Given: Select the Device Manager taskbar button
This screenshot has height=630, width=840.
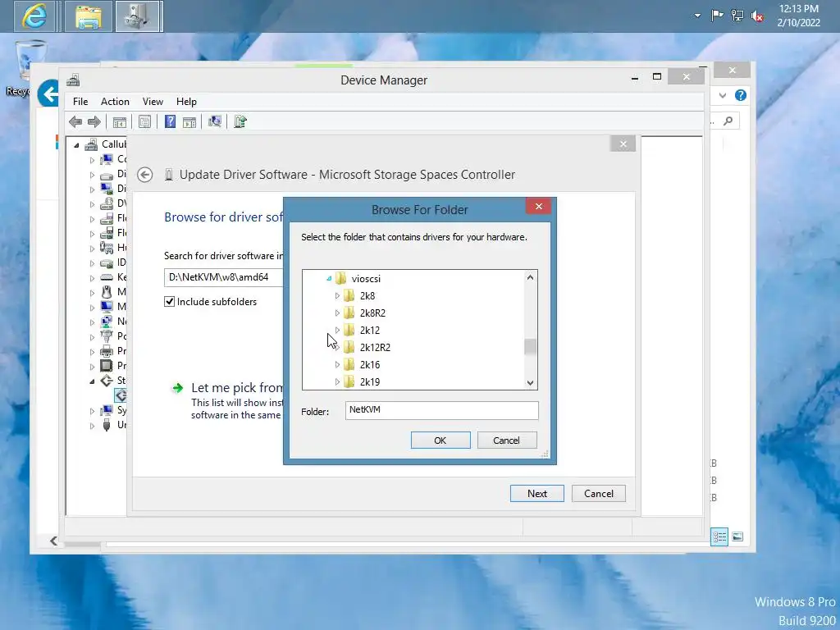Looking at the screenshot, I should (138, 16).
